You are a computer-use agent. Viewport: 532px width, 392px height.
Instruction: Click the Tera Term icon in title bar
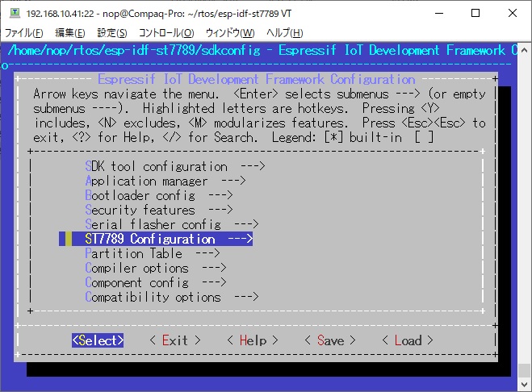(15, 13)
